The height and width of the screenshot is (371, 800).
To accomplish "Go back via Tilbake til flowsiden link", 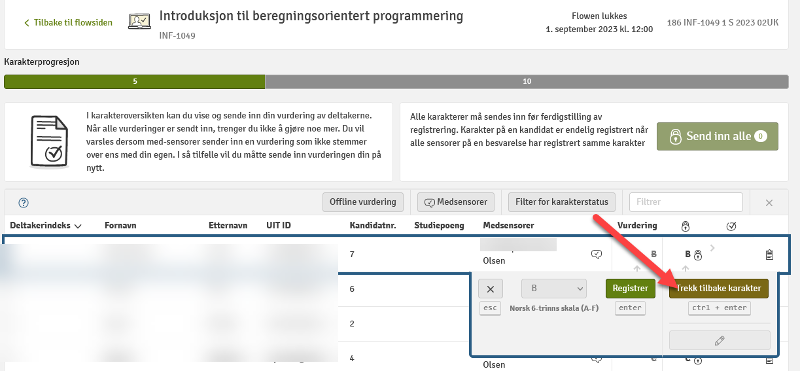I will click(x=68, y=22).
